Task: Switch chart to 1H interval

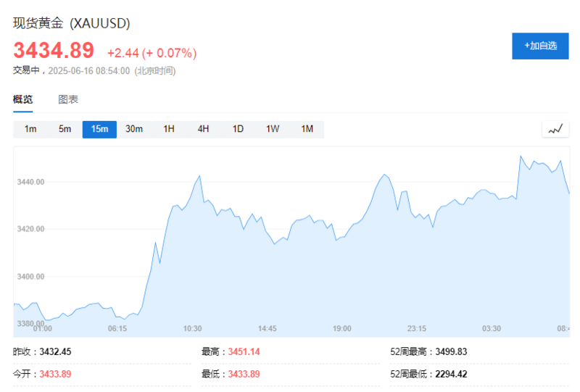Action: click(x=169, y=130)
